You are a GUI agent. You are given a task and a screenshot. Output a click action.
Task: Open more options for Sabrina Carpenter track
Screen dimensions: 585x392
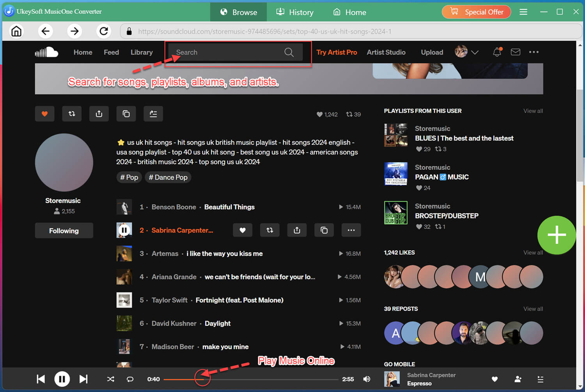(351, 230)
